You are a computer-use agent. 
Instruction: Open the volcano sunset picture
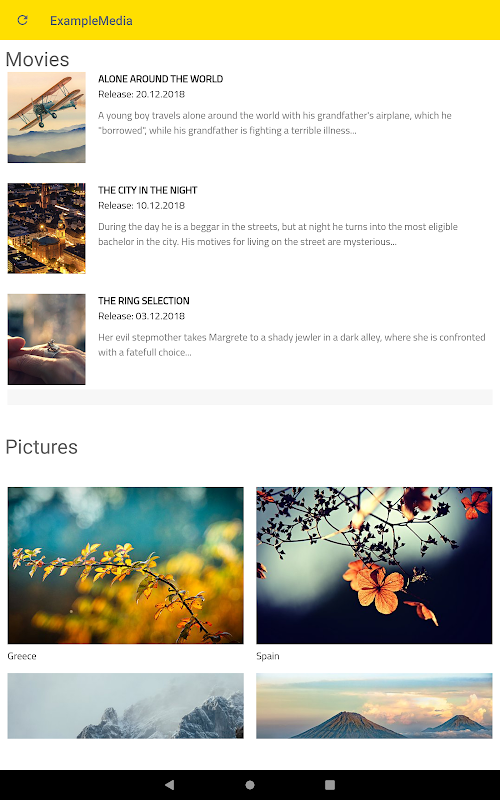tap(374, 706)
